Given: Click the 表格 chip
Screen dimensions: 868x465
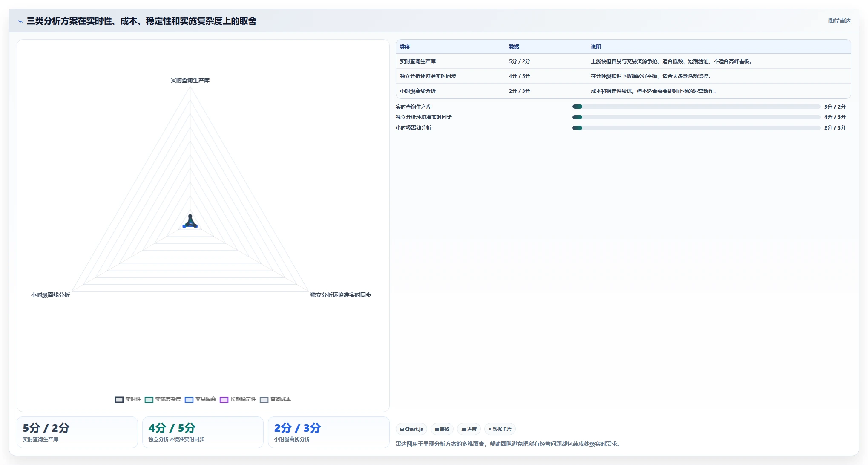Looking at the screenshot, I should tap(442, 429).
